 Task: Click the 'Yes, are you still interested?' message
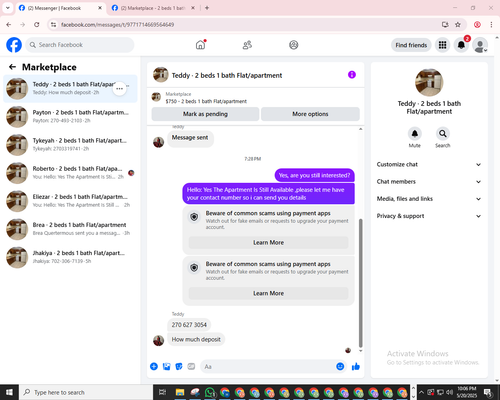314,175
